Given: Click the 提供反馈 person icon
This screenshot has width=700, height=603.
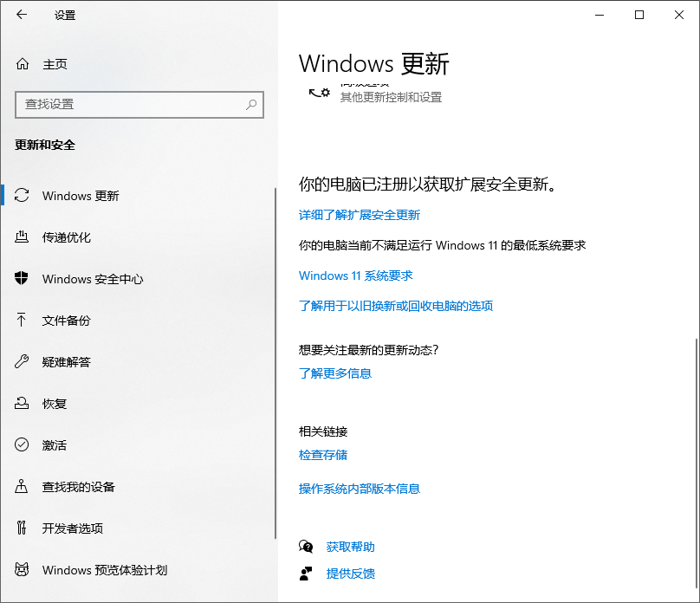Looking at the screenshot, I should (x=306, y=574).
